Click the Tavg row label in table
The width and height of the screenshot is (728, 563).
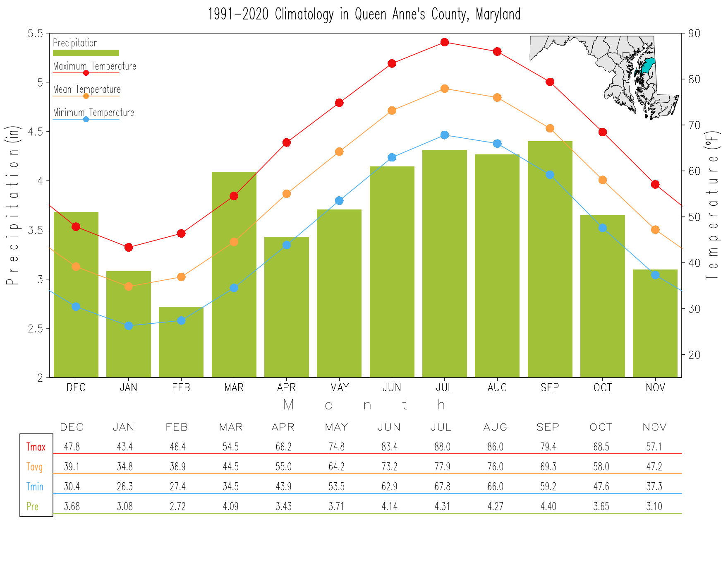(35, 467)
